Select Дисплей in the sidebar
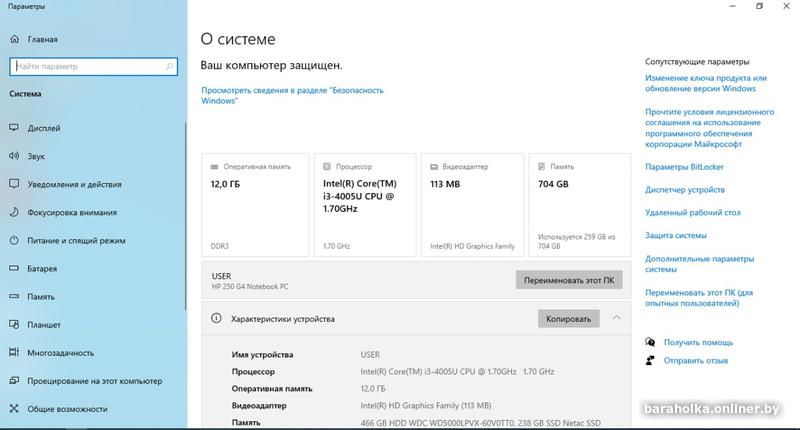The image size is (800, 430). click(44, 128)
